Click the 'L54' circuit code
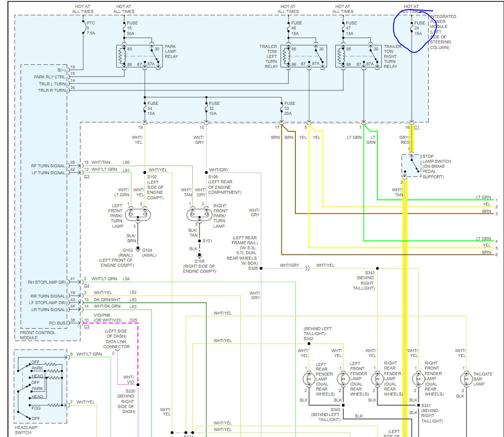 pos(126,279)
